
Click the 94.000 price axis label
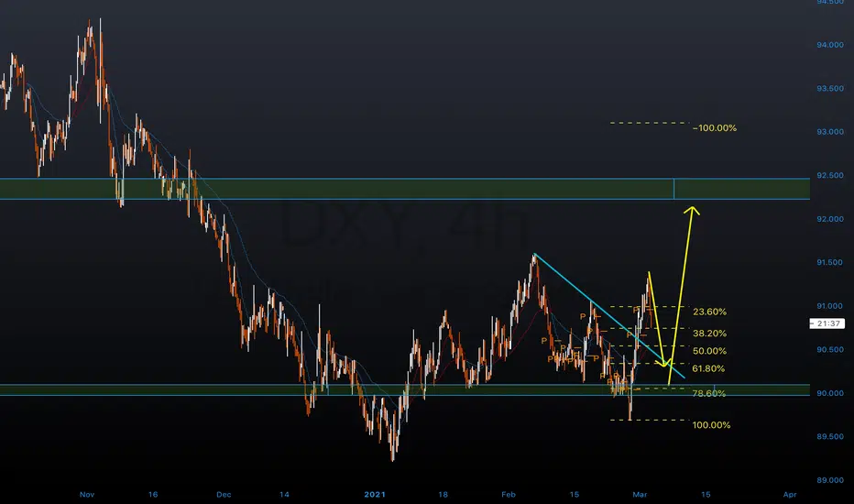[830, 45]
